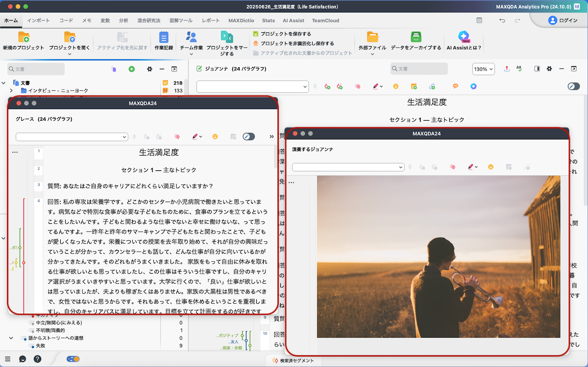Viewport: 588px width, 367px height.
Task: Open the 混合研究法 tab
Action: (149, 21)
